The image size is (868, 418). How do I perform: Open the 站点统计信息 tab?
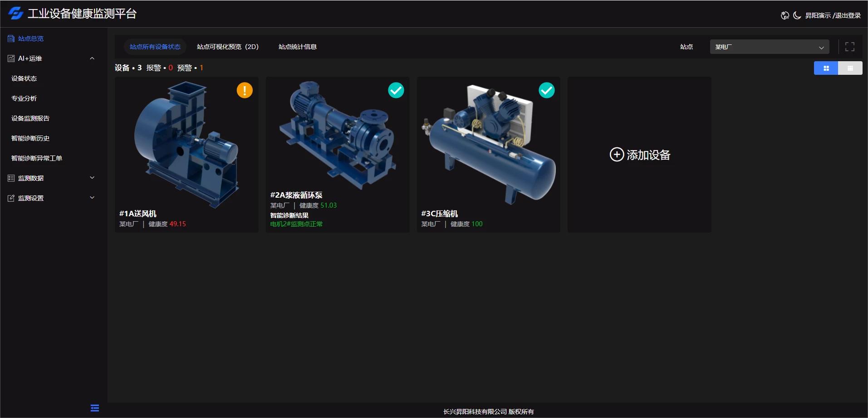pos(297,47)
